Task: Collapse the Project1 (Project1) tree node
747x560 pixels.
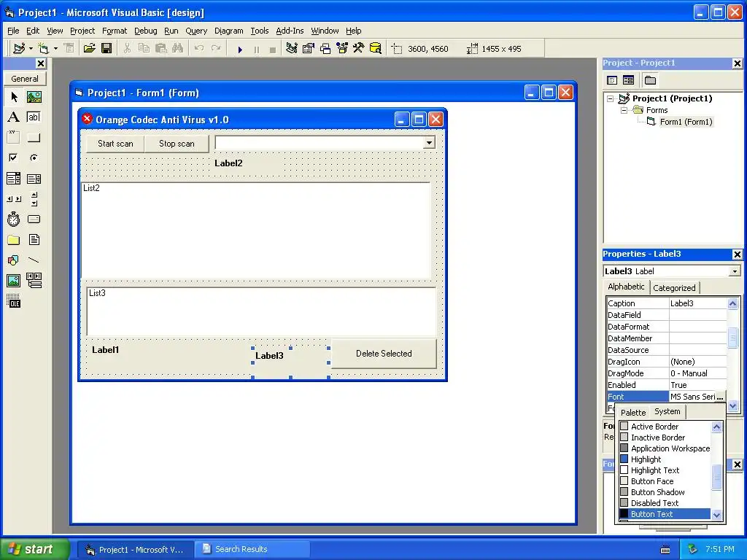Action: click(611, 98)
